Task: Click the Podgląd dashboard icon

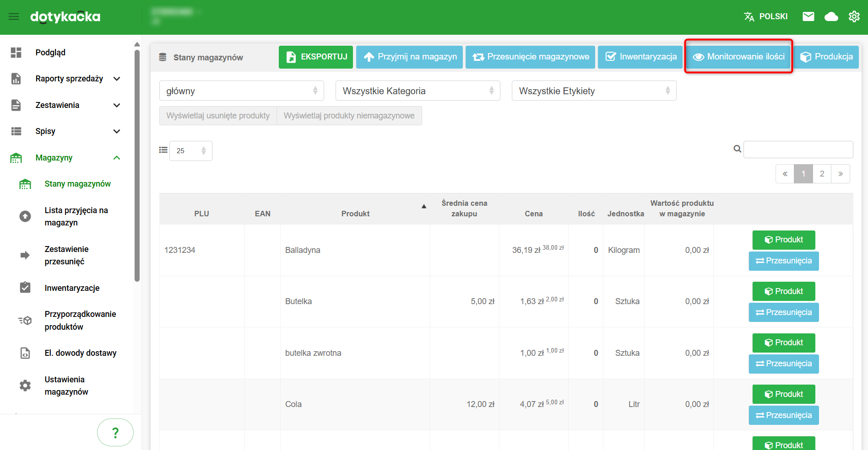Action: [x=16, y=53]
